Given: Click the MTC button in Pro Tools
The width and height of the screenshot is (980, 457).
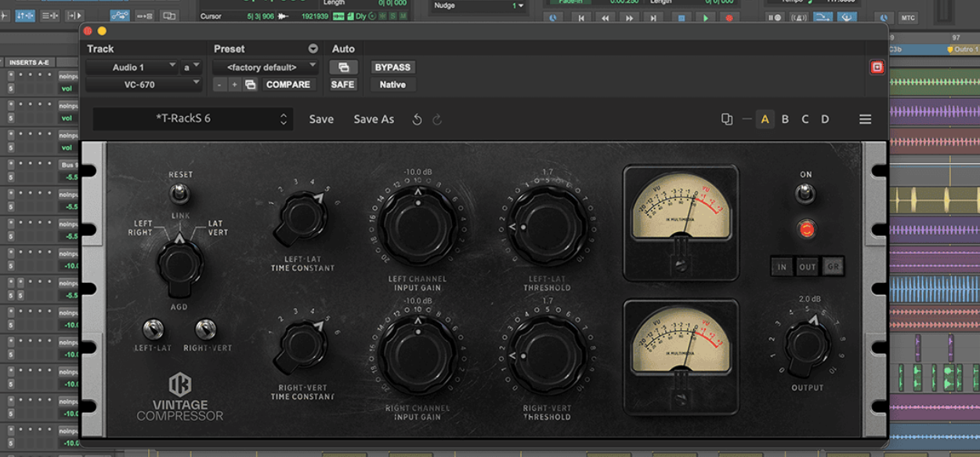Looking at the screenshot, I should tap(908, 18).
